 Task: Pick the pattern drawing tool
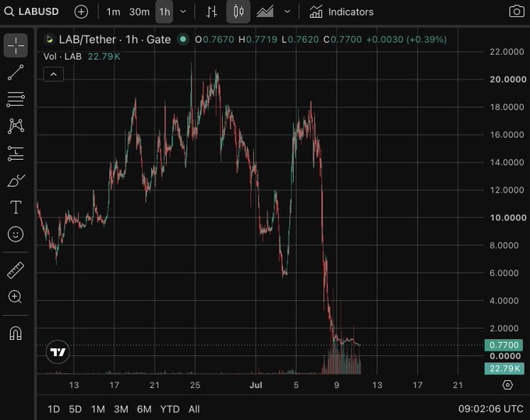coord(16,126)
